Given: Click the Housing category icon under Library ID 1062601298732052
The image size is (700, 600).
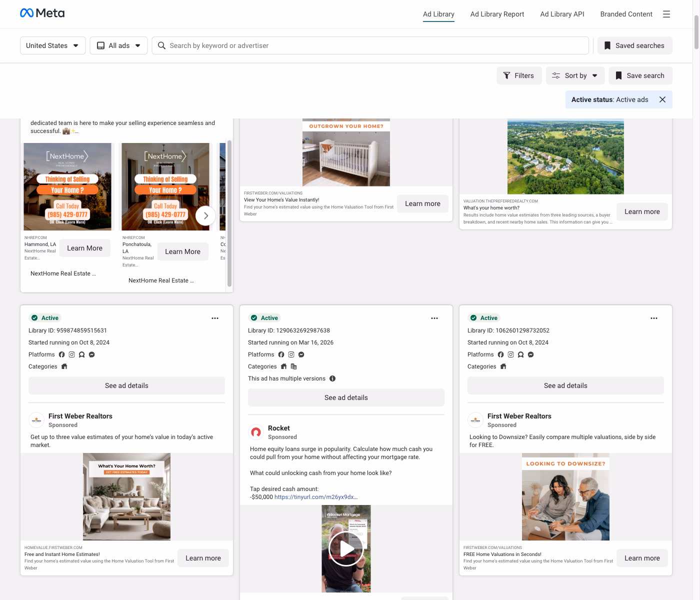Looking at the screenshot, I should [502, 366].
